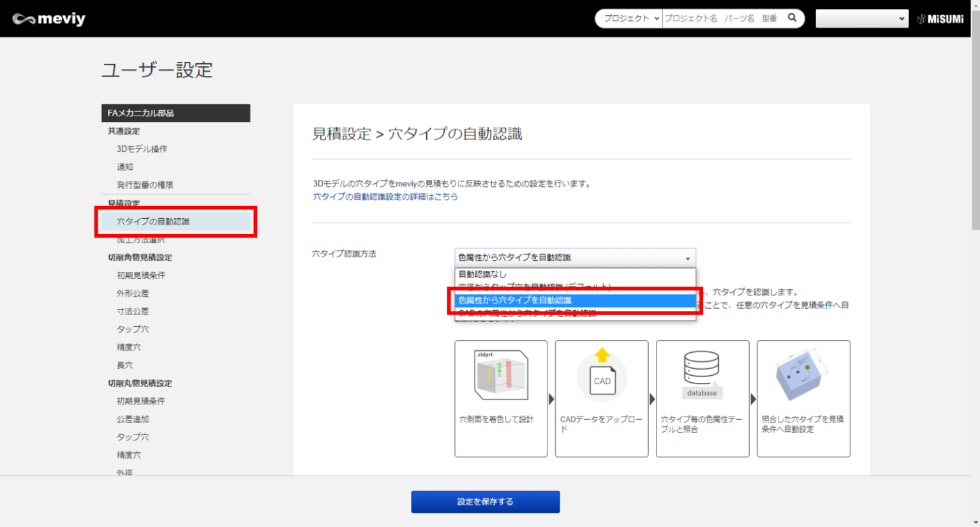Open 通知 settings in sidebar

(125, 167)
